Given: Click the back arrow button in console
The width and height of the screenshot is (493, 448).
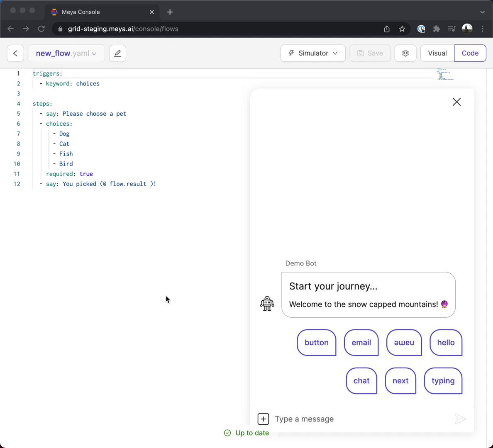Looking at the screenshot, I should tap(15, 53).
